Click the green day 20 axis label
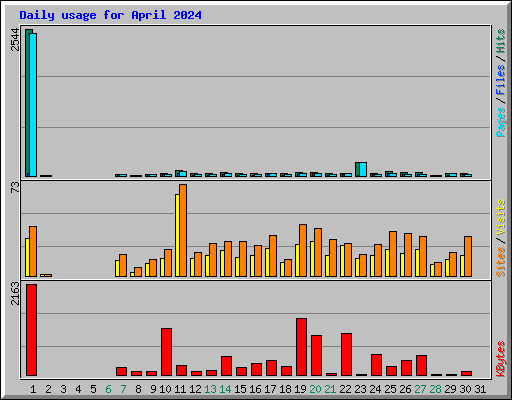 pos(315,389)
